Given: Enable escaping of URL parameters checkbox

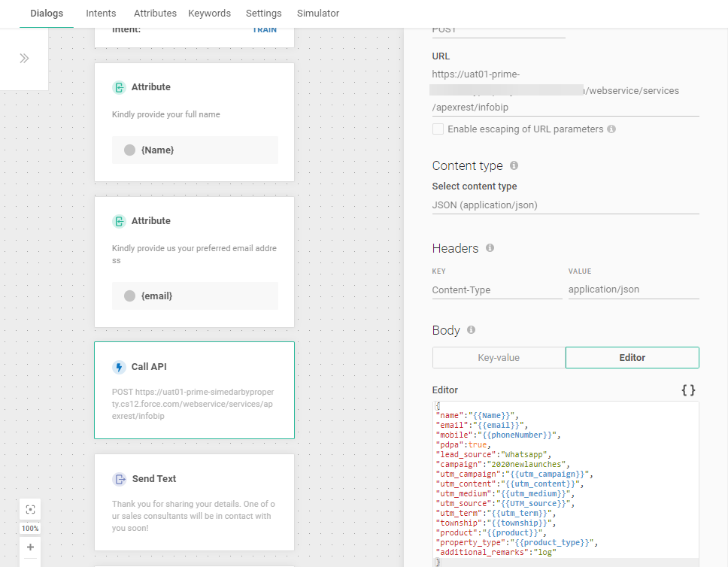Looking at the screenshot, I should pos(438,129).
